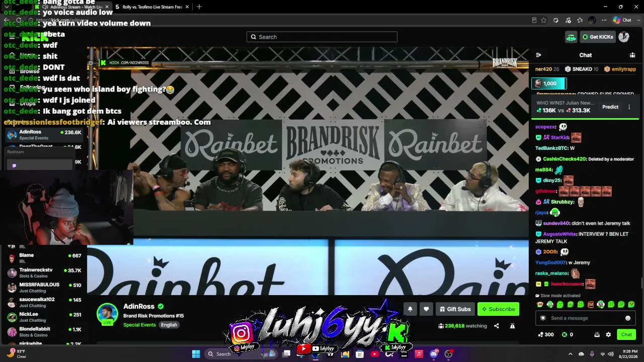Image resolution: width=644 pixels, height=362 pixels.
Task: Open the chat users list icon
Action: pyautogui.click(x=632, y=55)
